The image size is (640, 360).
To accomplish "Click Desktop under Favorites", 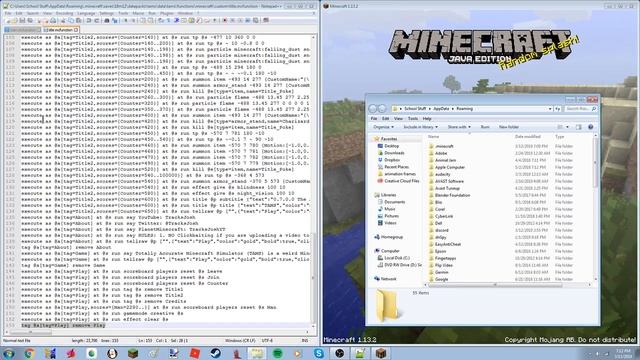I will tap(391, 146).
